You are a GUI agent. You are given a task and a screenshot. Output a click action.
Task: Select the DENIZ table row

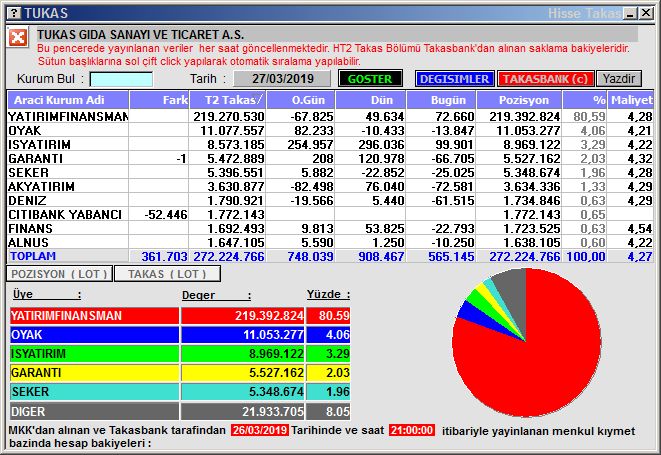330,200
